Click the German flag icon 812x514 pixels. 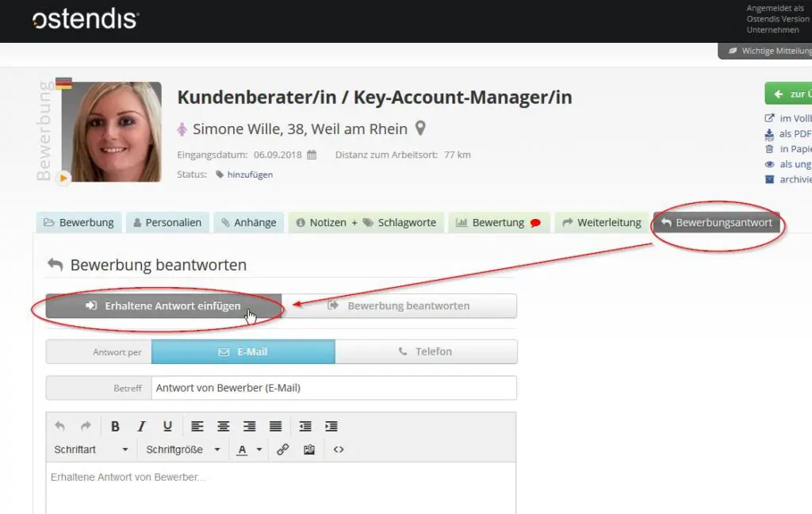[63, 83]
